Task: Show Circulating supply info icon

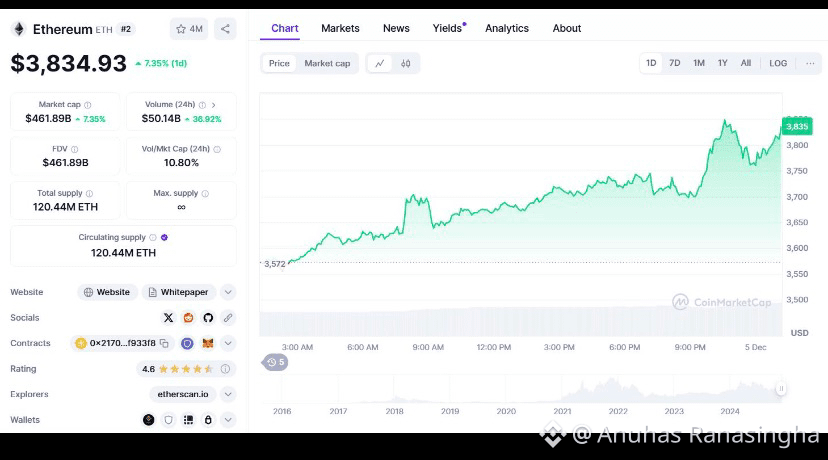Action: point(153,238)
